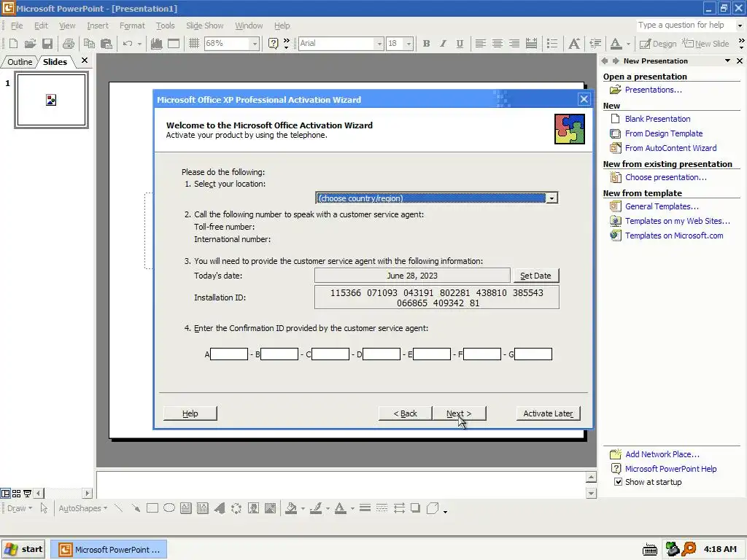Expand the Undo history dropdown arrow
Viewport: 747px width, 560px height.
[139, 44]
